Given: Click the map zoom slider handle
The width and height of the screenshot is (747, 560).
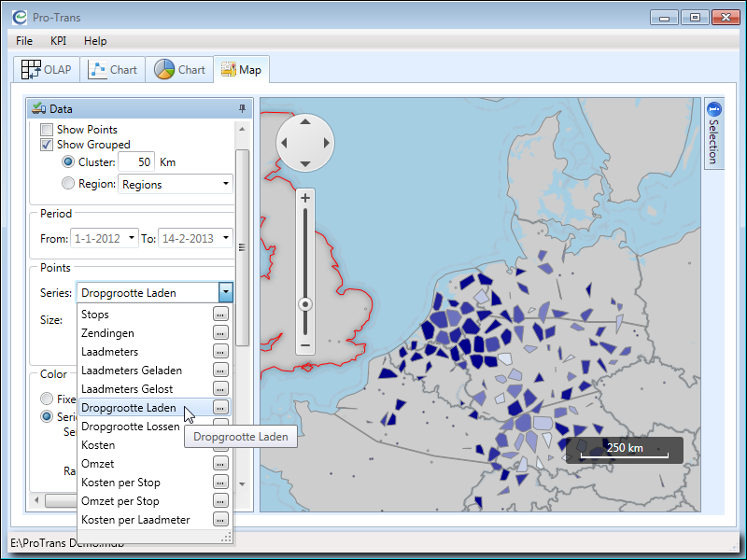Looking at the screenshot, I should [x=305, y=304].
